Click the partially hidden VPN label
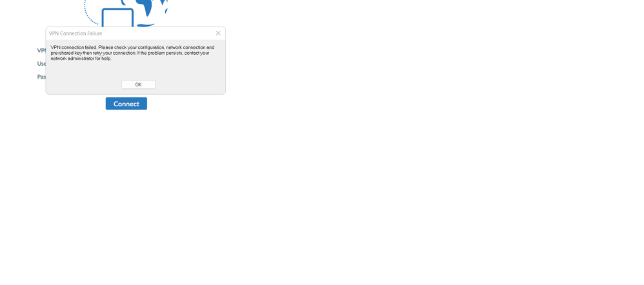 pos(41,50)
